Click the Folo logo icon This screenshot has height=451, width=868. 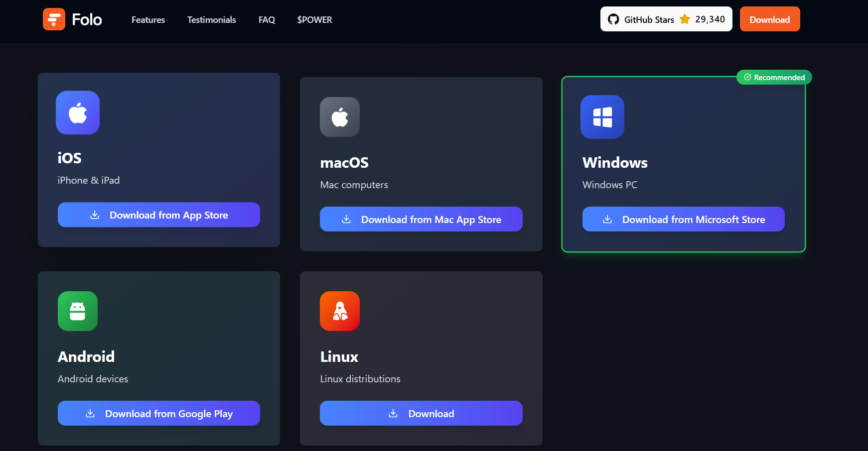(x=54, y=19)
